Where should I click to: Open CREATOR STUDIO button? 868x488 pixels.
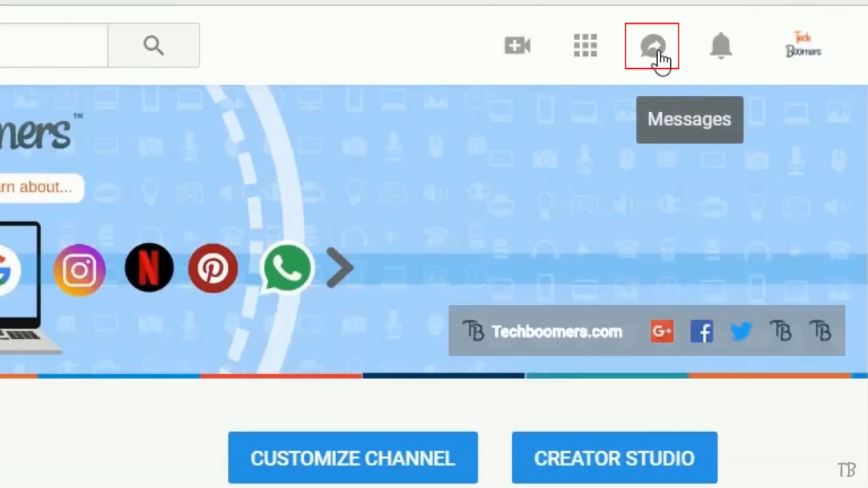614,458
